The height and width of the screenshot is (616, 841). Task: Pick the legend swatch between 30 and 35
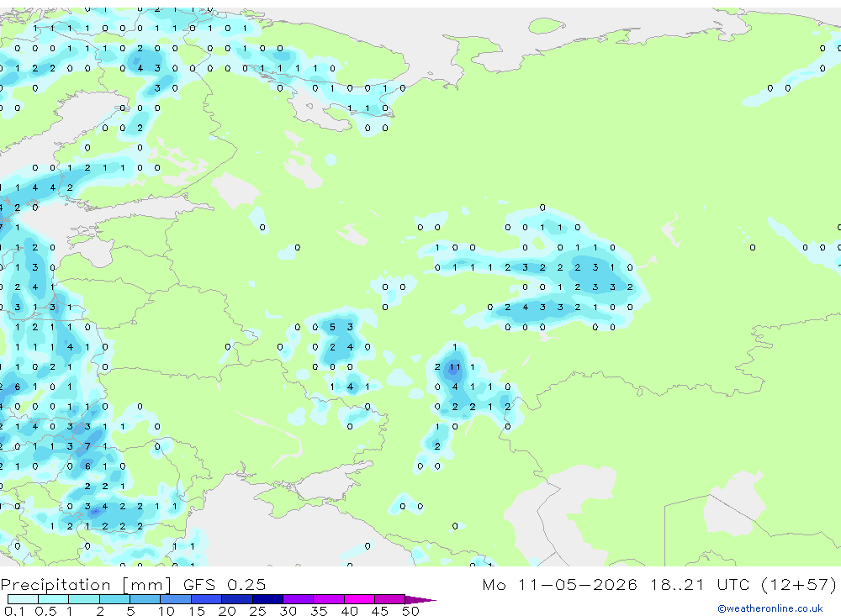(299, 599)
